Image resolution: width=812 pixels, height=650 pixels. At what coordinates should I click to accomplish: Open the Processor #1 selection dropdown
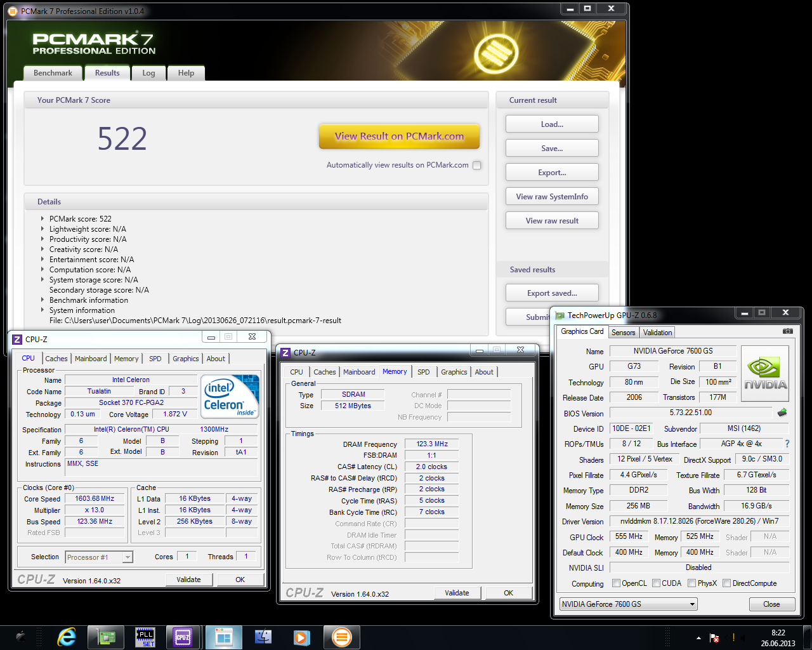(99, 557)
